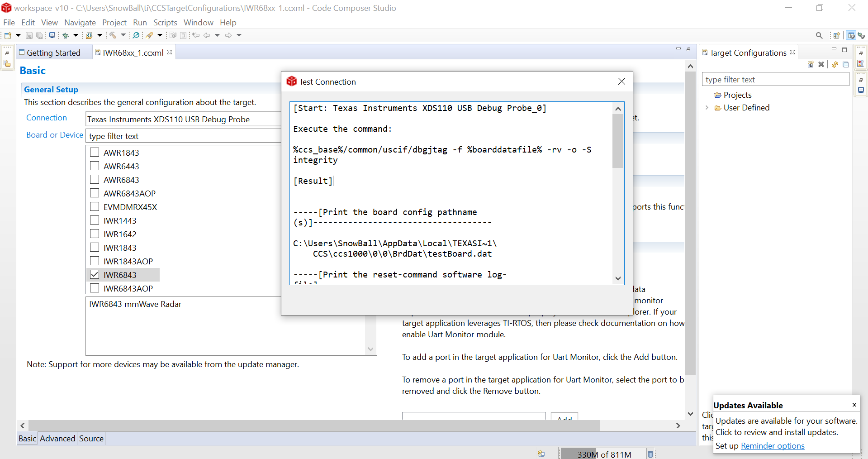This screenshot has height=459, width=868.
Task: Click the editor horizontal scrollbar
Action: point(314,426)
